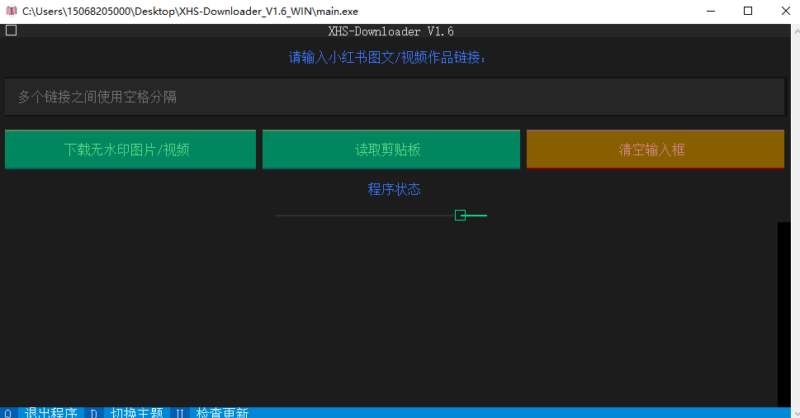This screenshot has width=800, height=418.
Task: Select 退出程序 in the footer bar
Action: (51, 412)
